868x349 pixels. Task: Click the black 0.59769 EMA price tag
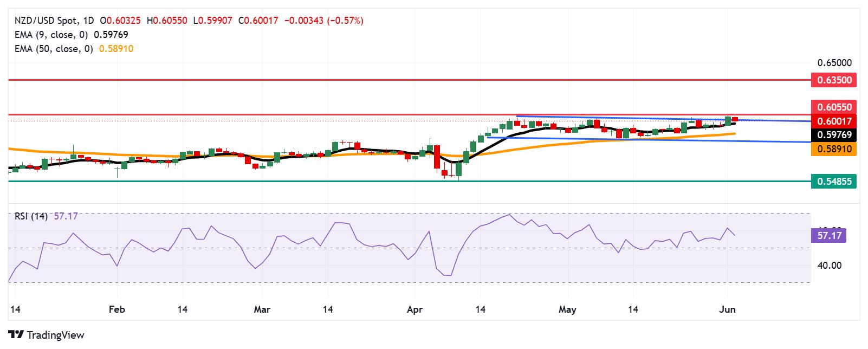pos(834,135)
